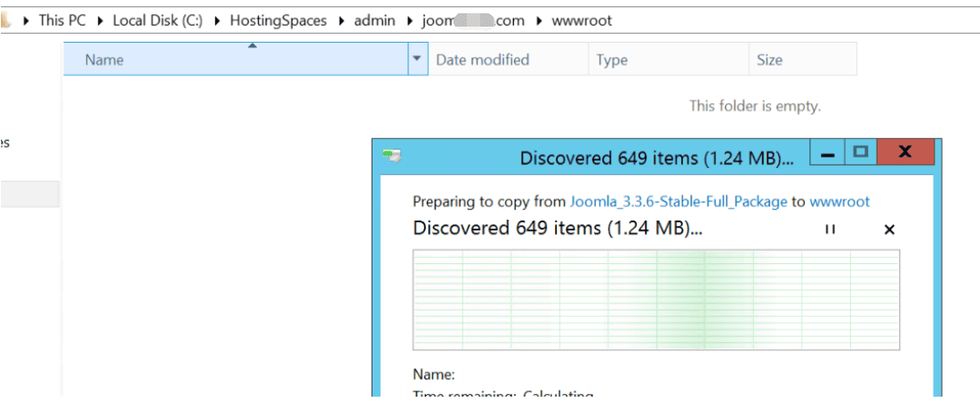The width and height of the screenshot is (980, 418).
Task: Click the 'Name:' label in dialog
Action: tap(434, 375)
